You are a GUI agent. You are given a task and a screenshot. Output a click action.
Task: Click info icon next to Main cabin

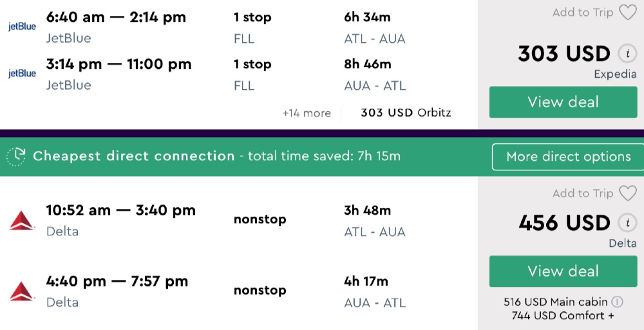click(617, 302)
